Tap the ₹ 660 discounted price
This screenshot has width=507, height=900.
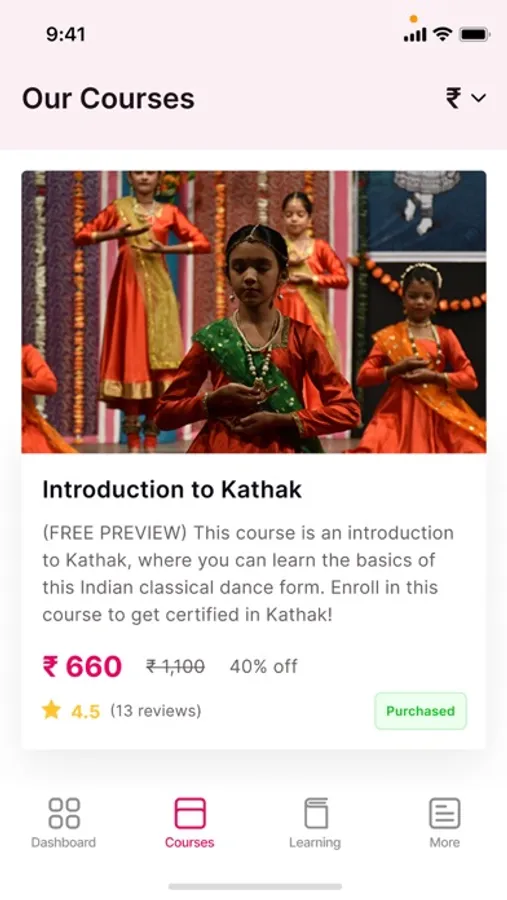click(x=82, y=666)
